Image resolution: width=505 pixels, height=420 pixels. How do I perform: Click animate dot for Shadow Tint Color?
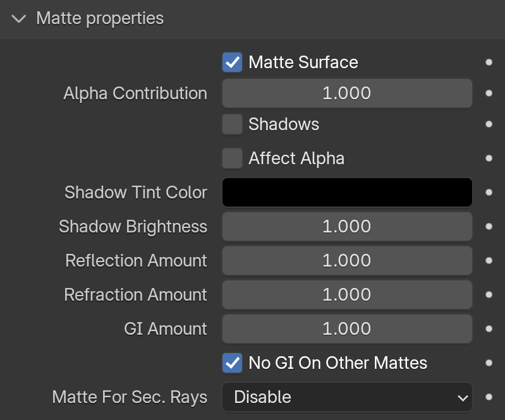pyautogui.click(x=489, y=193)
